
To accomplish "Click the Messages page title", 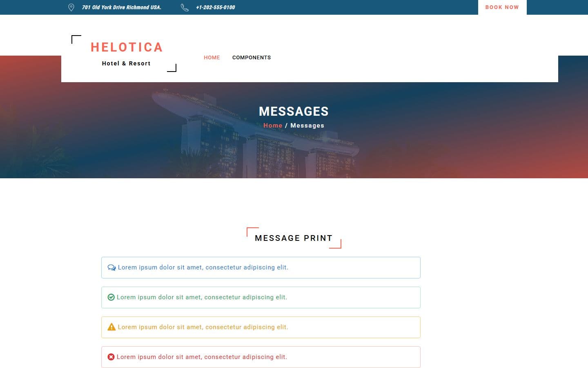I will [294, 111].
